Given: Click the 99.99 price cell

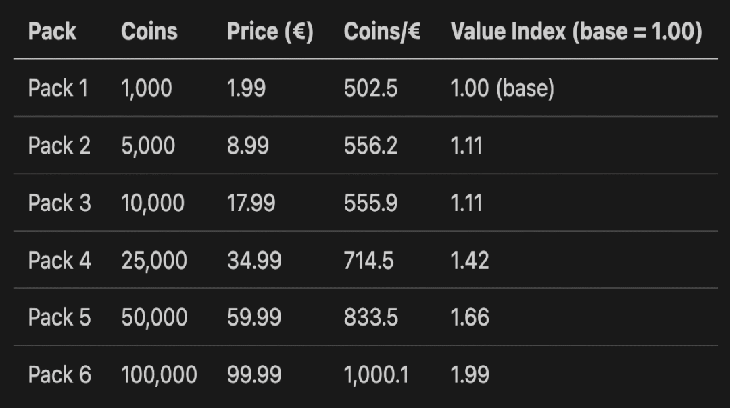Looking at the screenshot, I should (254, 376).
